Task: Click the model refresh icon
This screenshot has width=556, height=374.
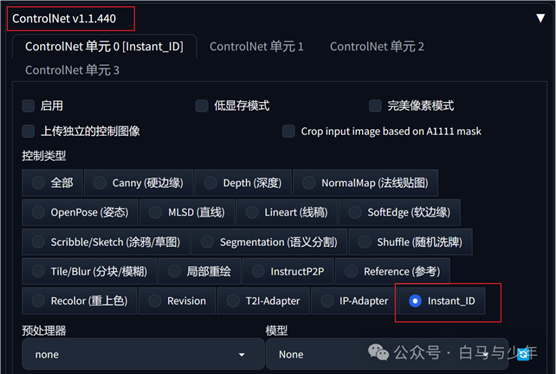Action: [x=523, y=354]
